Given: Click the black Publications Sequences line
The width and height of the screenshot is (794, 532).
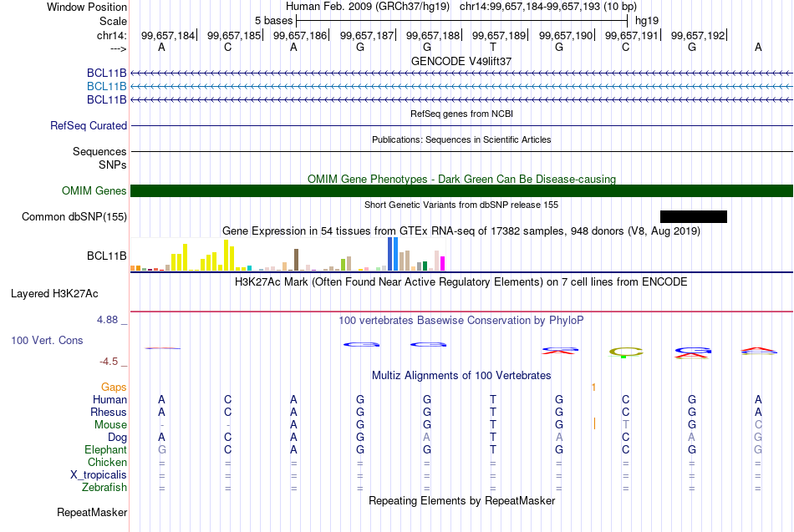Looking at the screenshot, I should click(x=461, y=151).
